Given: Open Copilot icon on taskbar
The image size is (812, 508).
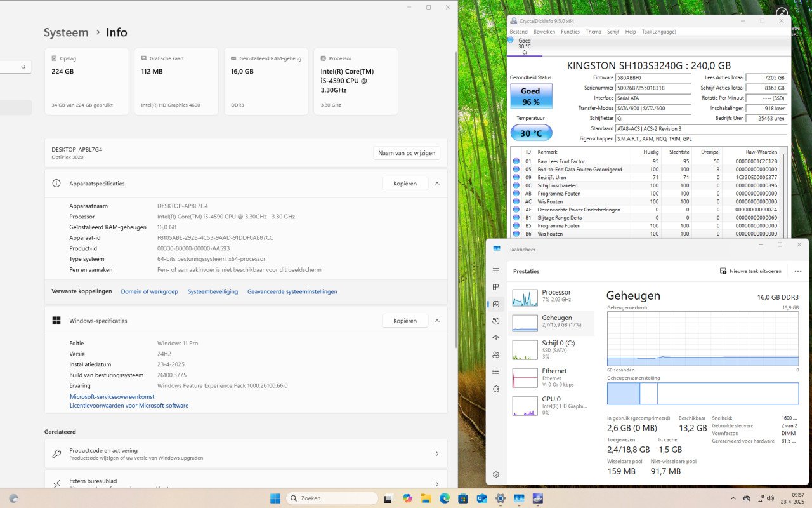Looking at the screenshot, I should point(407,498).
